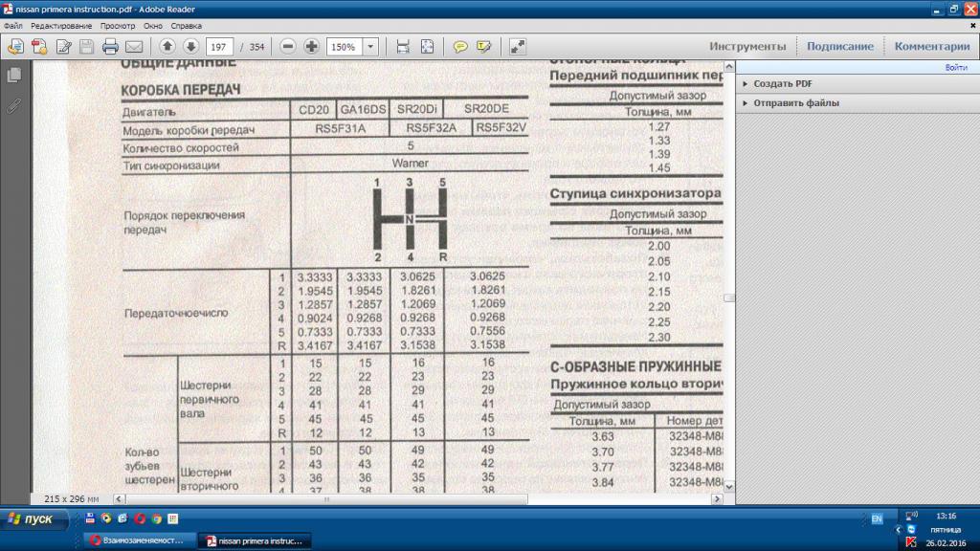This screenshot has width=980, height=551.
Task: Click the Fit one full page icon
Action: tap(427, 47)
